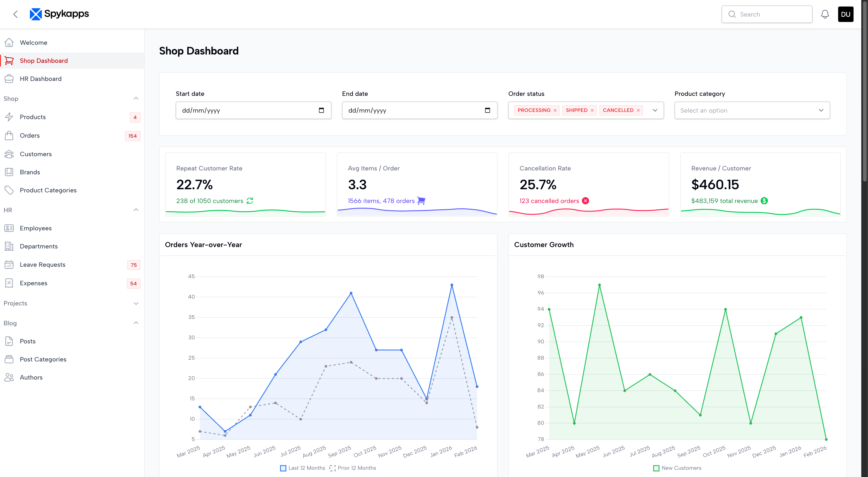The width and height of the screenshot is (868, 477).
Task: Open the Orders menu item
Action: tap(30, 135)
